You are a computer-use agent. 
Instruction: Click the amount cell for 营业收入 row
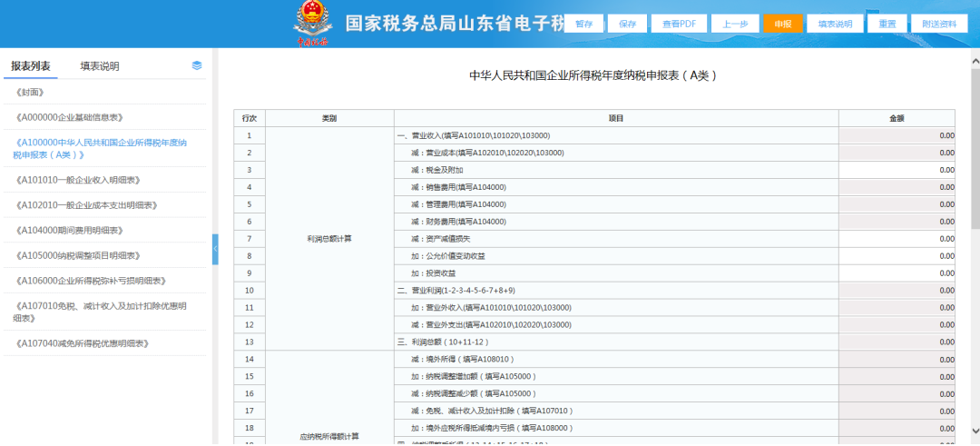click(897, 135)
